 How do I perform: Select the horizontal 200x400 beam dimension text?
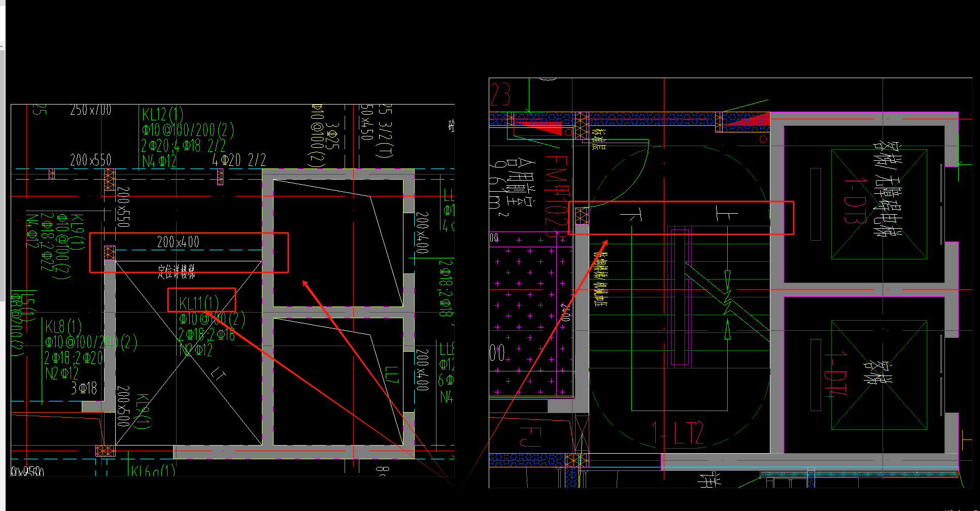[x=178, y=242]
